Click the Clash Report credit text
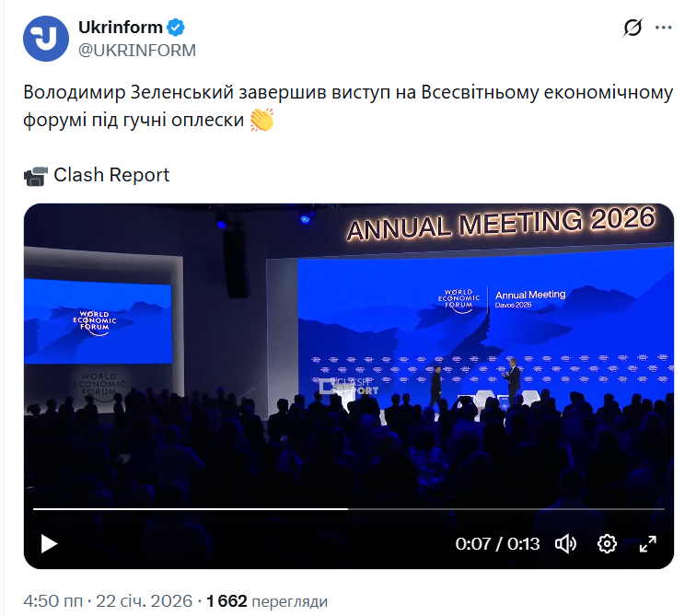Image resolution: width=685 pixels, height=616 pixels. (111, 175)
